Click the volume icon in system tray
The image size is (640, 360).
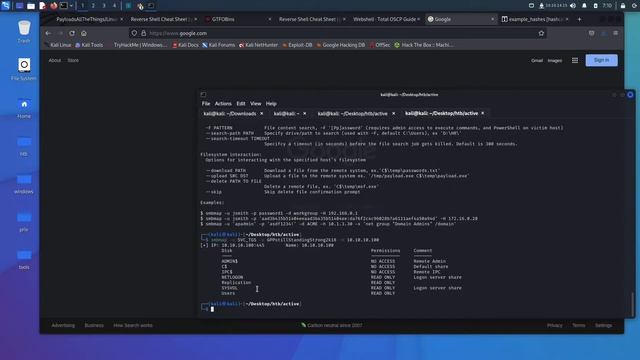coord(573,6)
